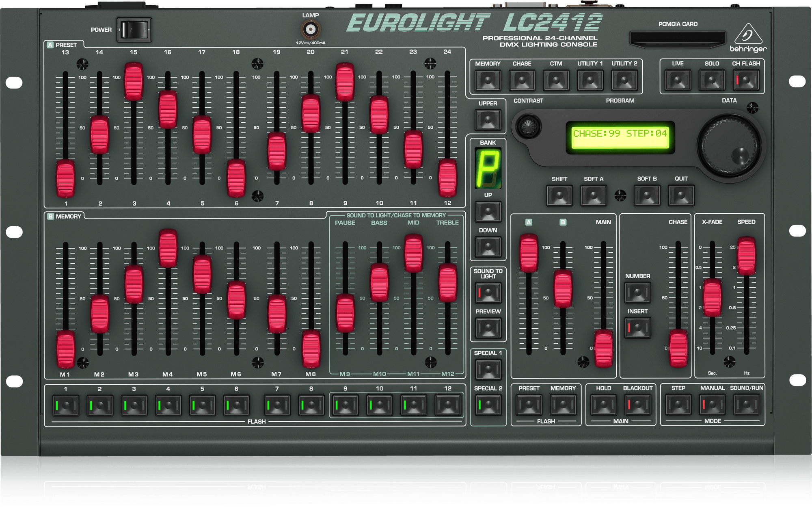This screenshot has height=518, width=812.
Task: Grab the B master fader
Action: 563,288
